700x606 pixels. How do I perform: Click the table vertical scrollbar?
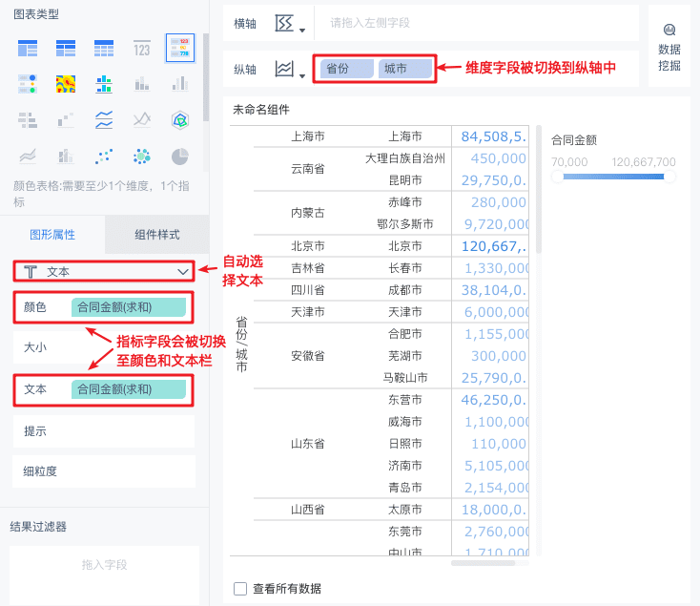coord(539,189)
